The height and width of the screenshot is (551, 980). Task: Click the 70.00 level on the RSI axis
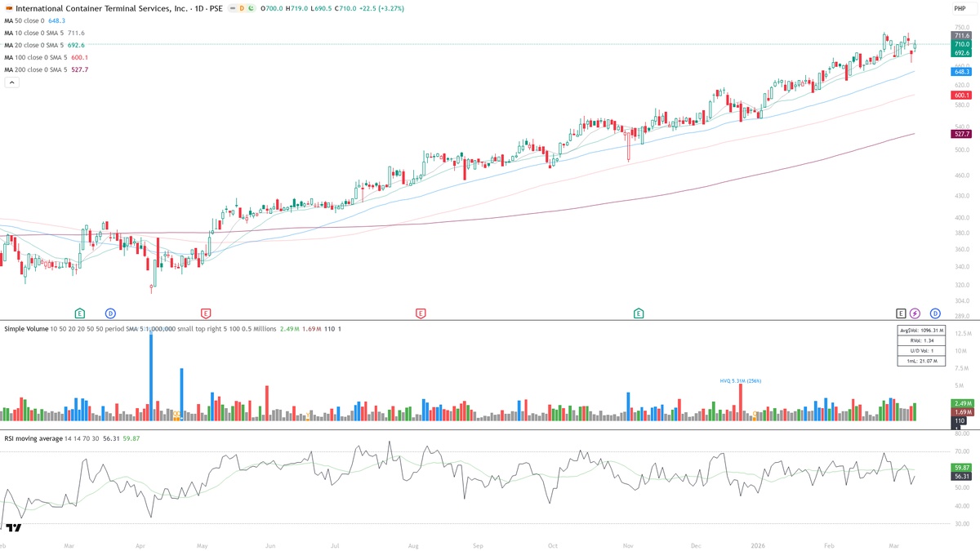(x=961, y=451)
